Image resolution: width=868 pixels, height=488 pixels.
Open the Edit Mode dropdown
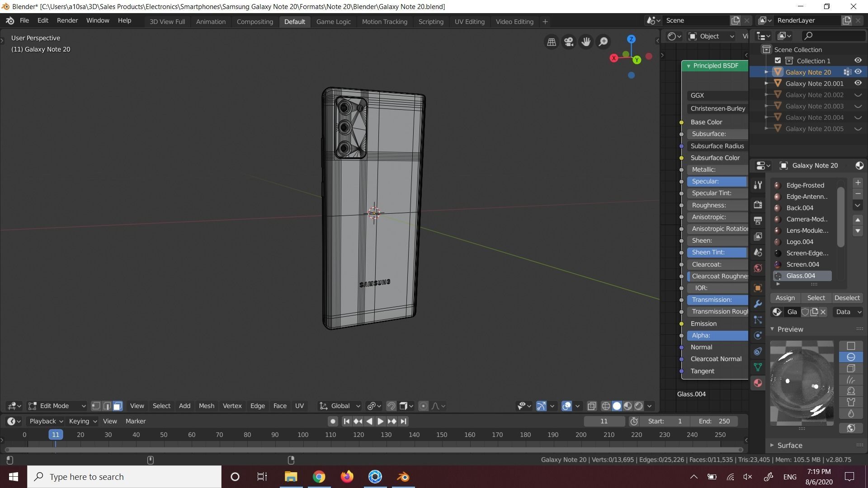pyautogui.click(x=57, y=406)
